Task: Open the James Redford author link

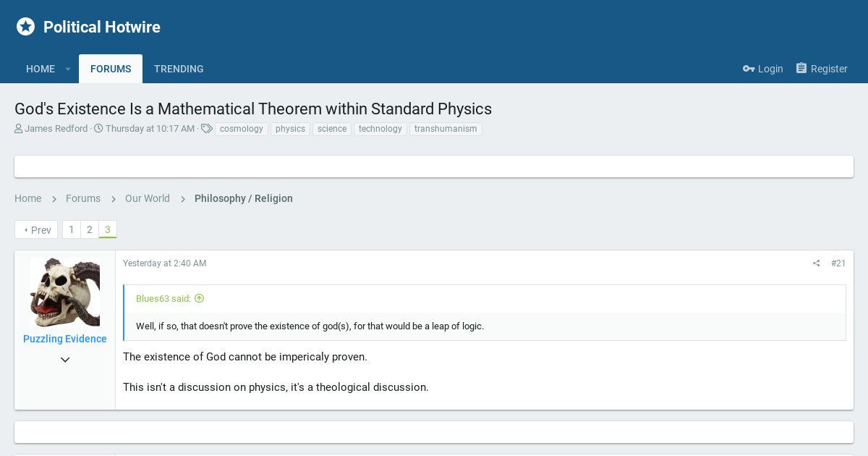Action: [x=56, y=129]
